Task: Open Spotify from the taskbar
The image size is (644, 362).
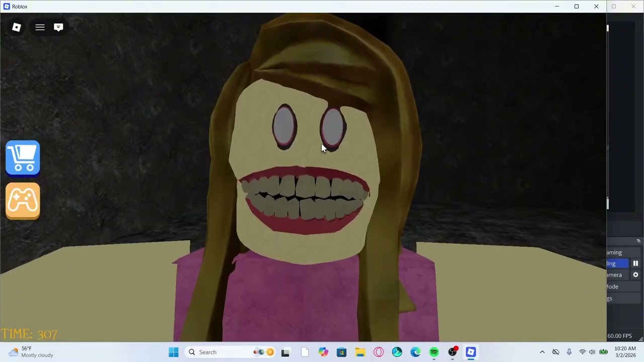Action: coord(434,352)
